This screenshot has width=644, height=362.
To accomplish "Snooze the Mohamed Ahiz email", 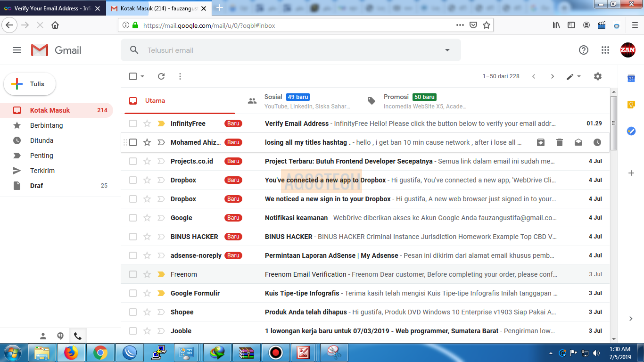I will (x=597, y=142).
